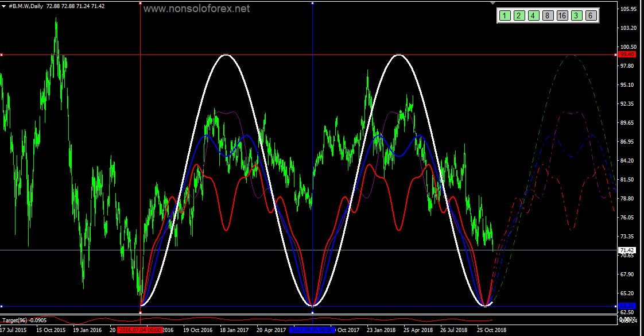
Task: Toggle the green cycle button 1
Action: coord(504,16)
